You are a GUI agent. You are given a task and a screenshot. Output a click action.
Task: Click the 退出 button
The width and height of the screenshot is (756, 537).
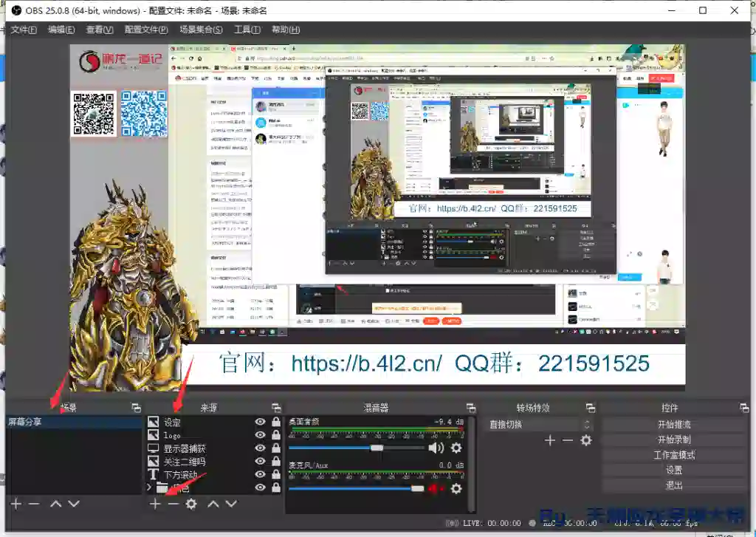674,485
